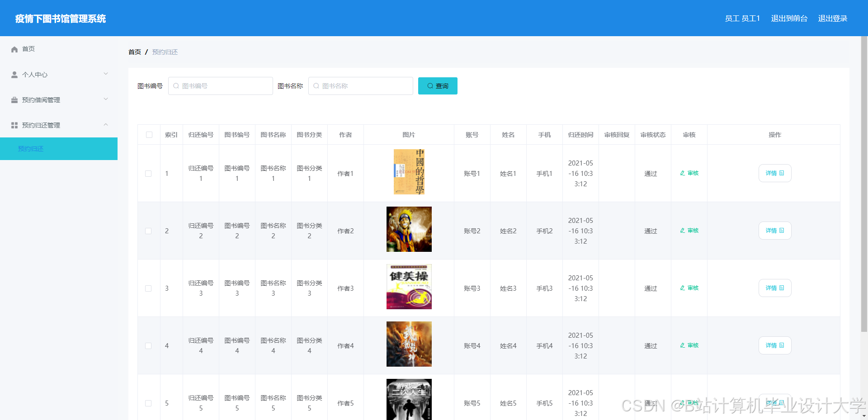Focus the 图书编号 input field

tap(221, 86)
